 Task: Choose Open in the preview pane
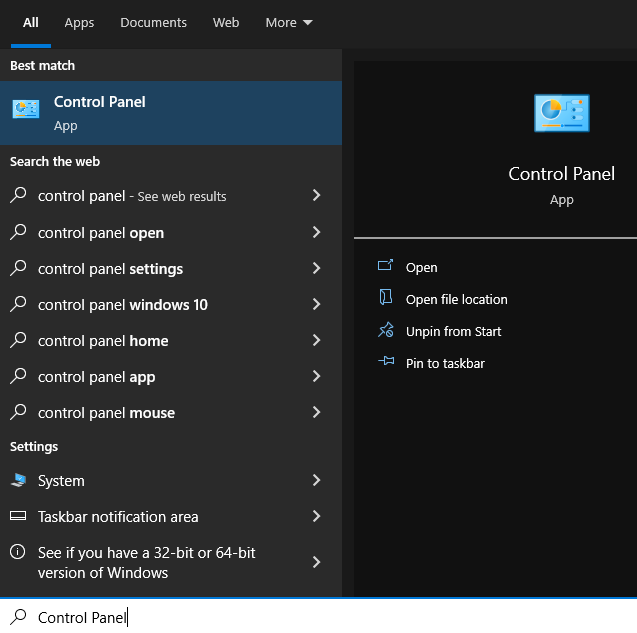(422, 267)
